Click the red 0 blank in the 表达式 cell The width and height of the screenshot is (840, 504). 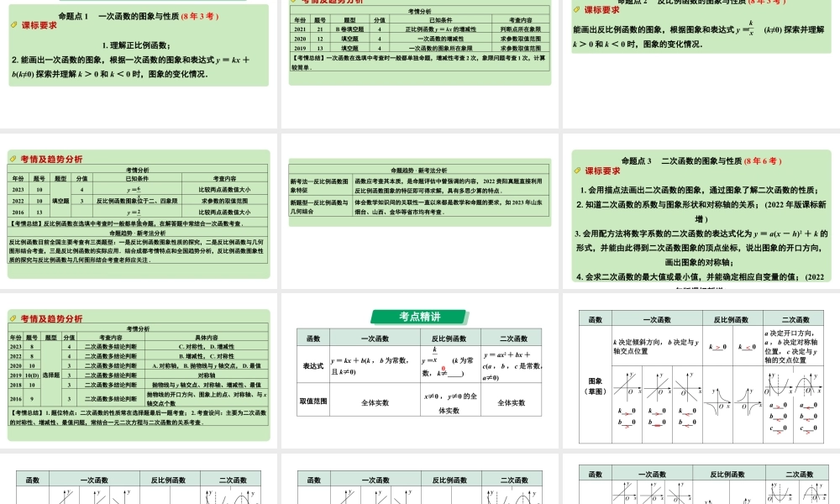tap(443, 369)
